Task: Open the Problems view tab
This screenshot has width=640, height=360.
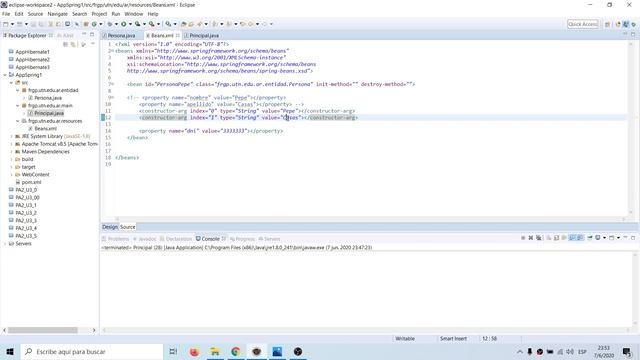Action: (x=116, y=239)
